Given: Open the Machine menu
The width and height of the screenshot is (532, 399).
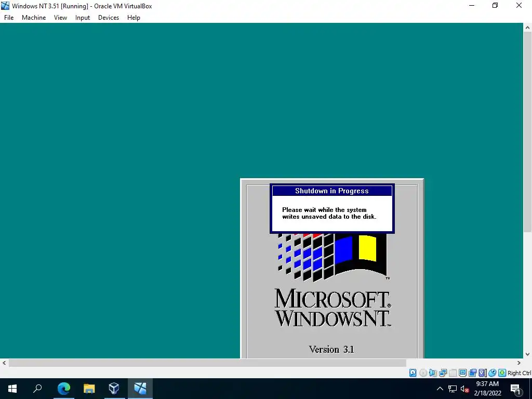Looking at the screenshot, I should [x=34, y=18].
